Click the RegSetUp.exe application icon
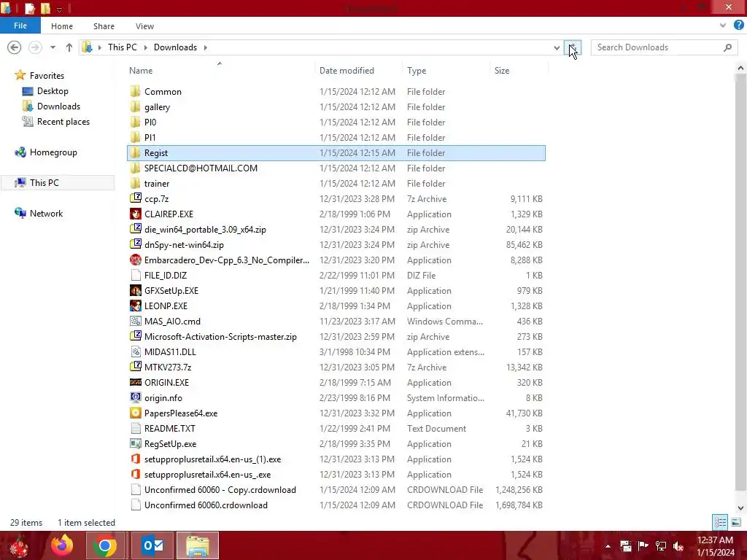The width and height of the screenshot is (747, 560). pos(136,443)
